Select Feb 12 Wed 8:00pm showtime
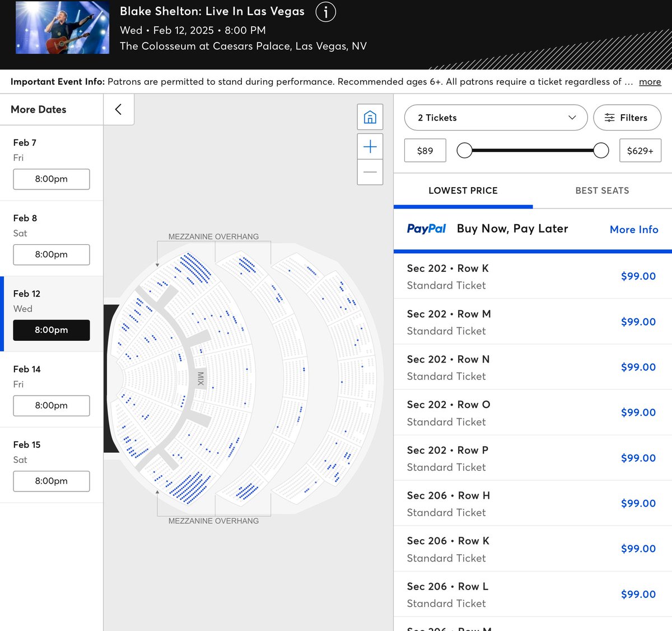The image size is (672, 631). point(52,330)
